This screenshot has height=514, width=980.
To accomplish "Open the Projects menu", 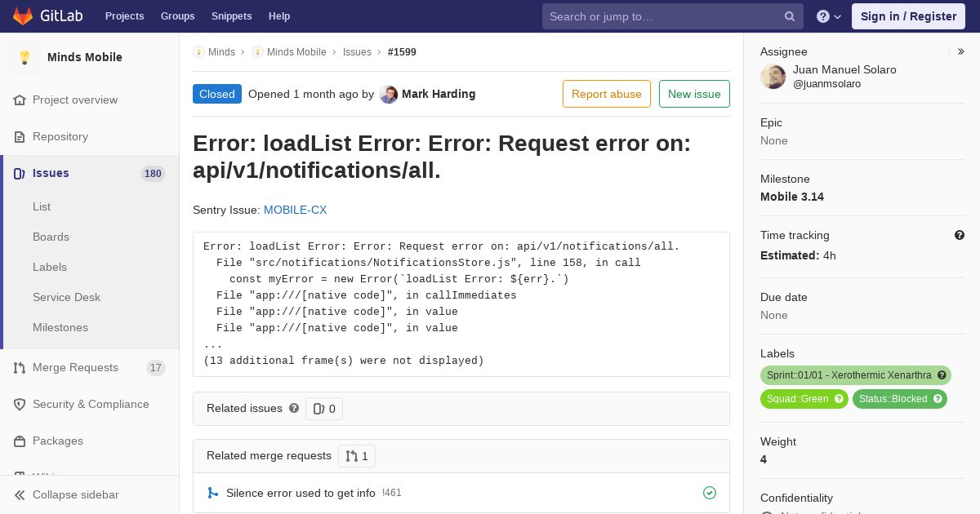I will [x=125, y=16].
